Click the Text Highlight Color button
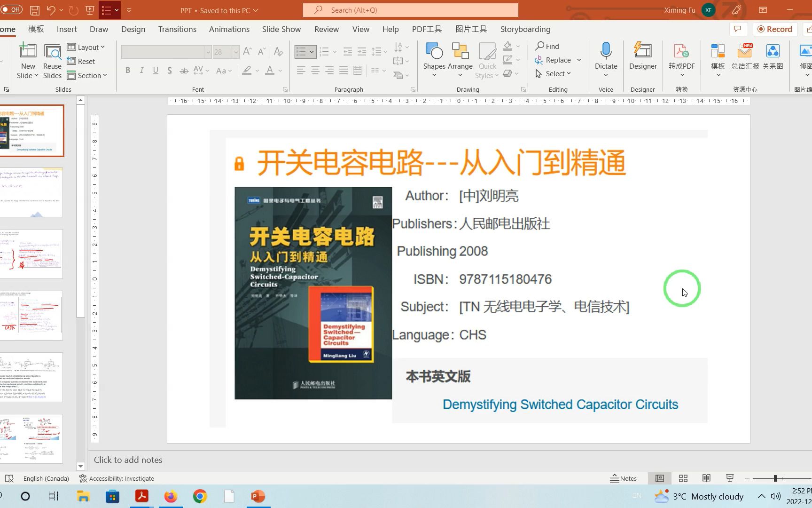This screenshot has width=812, height=508. click(x=247, y=71)
